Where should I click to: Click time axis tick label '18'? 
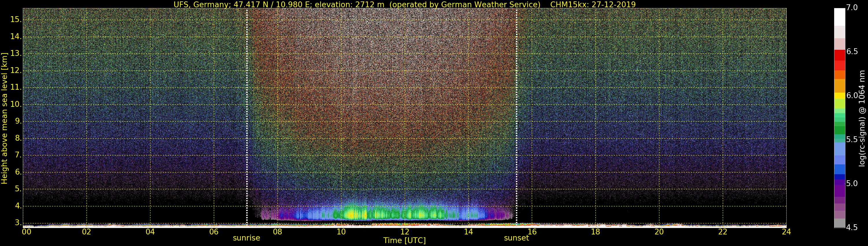tap(595, 232)
